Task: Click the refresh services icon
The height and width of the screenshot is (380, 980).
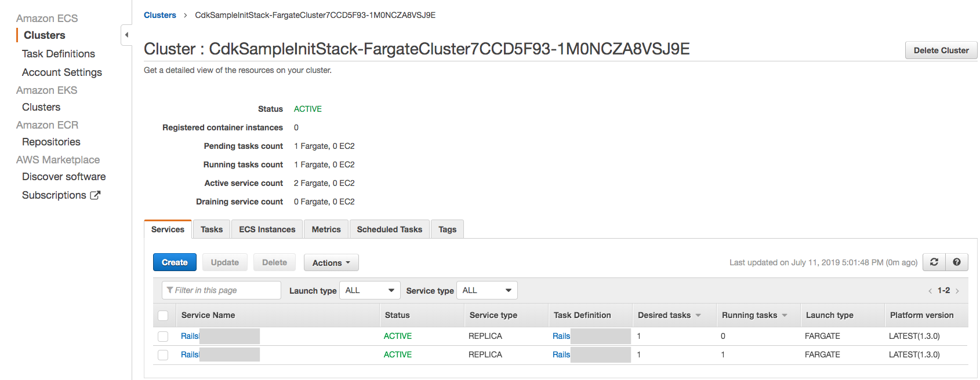Action: 934,262
